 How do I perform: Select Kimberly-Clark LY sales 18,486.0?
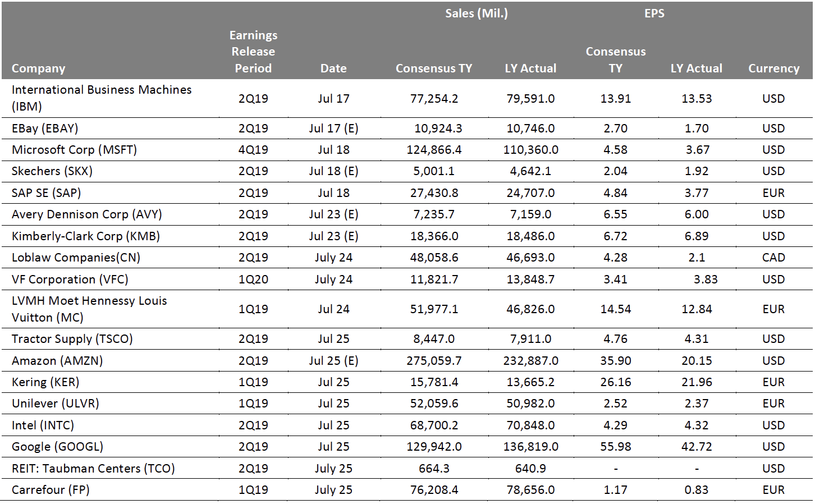point(530,236)
